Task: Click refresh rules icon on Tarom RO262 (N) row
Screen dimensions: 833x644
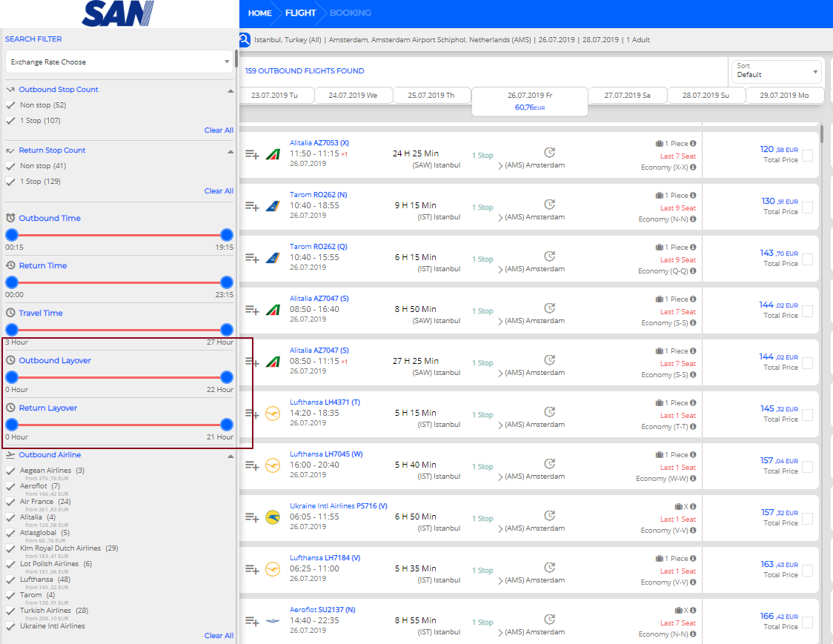Action: (x=549, y=204)
